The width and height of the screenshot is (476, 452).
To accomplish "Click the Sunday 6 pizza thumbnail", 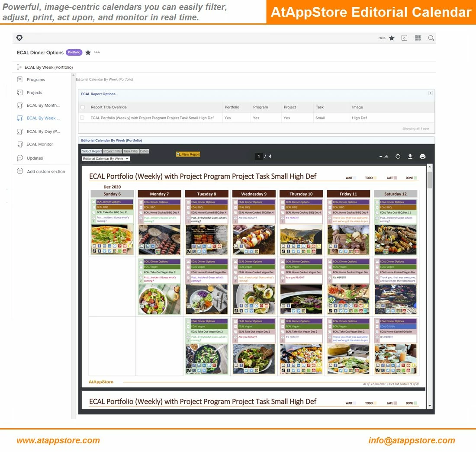I will (113, 239).
